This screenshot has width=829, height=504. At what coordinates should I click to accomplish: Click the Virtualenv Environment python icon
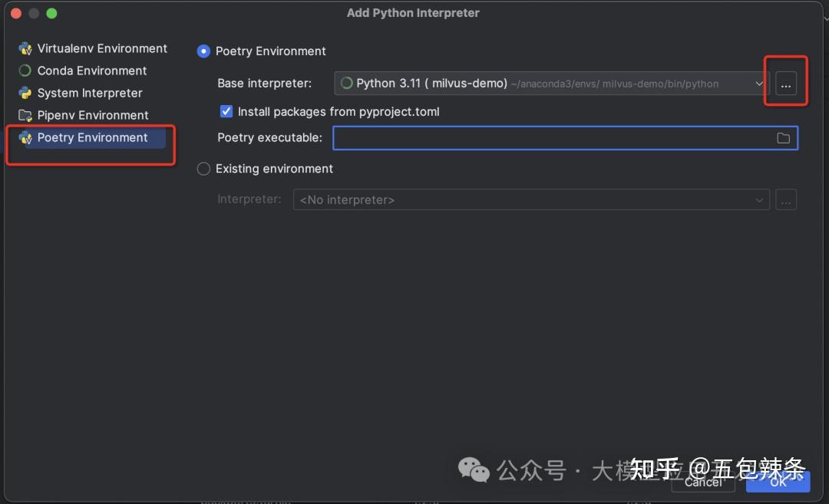25,49
